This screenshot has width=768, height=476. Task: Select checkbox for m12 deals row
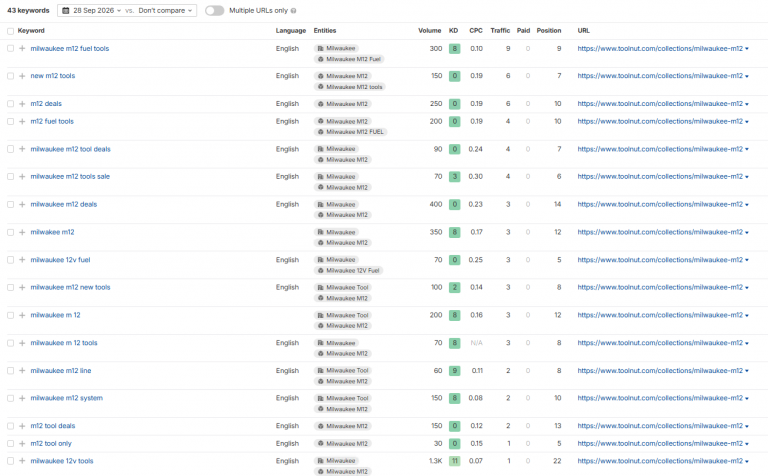coord(10,104)
